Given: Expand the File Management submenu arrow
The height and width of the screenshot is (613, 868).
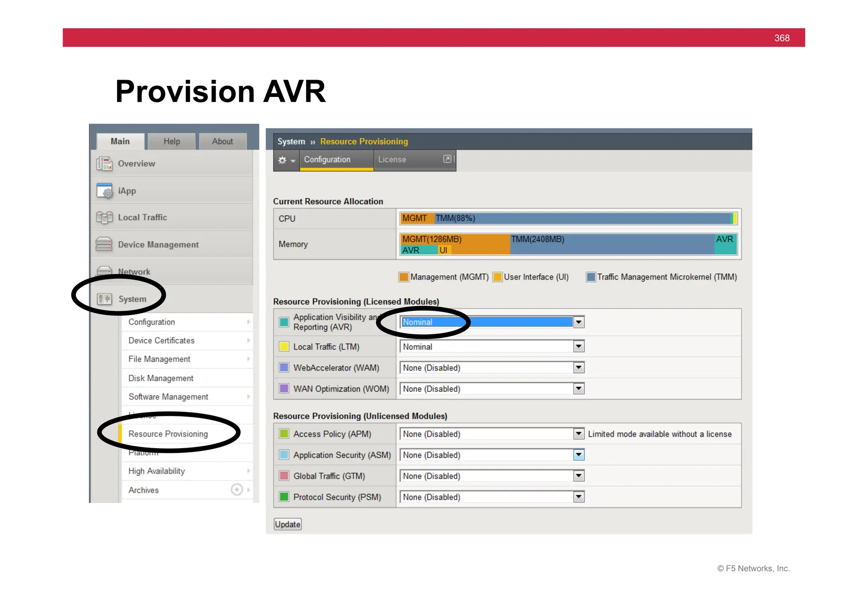Looking at the screenshot, I should (248, 359).
